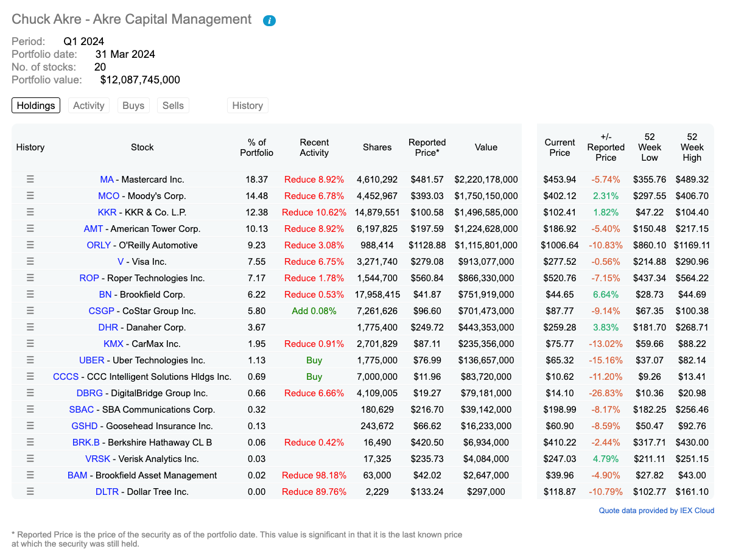Viewport: 744px width, 560px height.
Task: Open the VRSK ticker link
Action: pyautogui.click(x=98, y=459)
